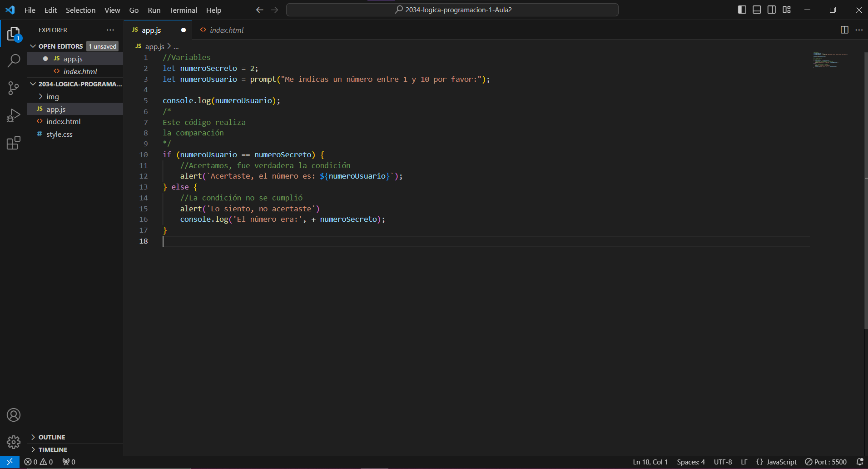Viewport: 868px width, 469px height.
Task: Open the Go menu
Action: click(134, 10)
